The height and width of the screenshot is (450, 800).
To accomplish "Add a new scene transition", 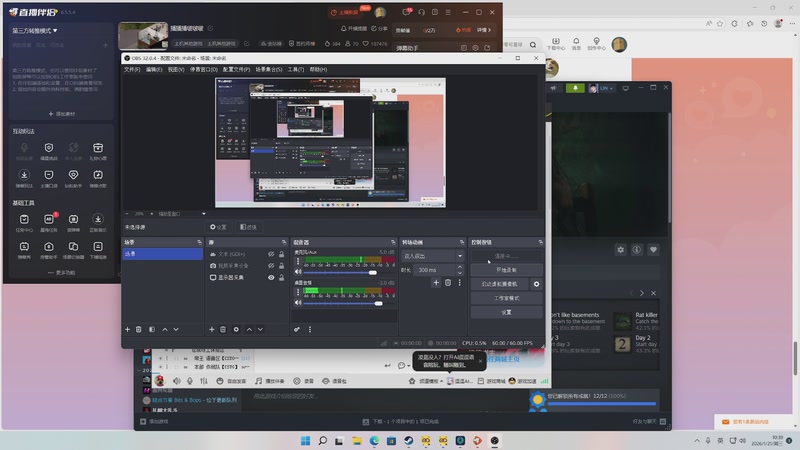I will coord(436,283).
